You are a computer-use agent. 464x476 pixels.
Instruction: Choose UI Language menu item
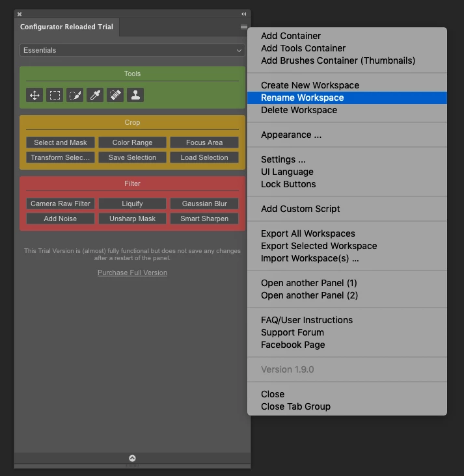tap(347, 172)
